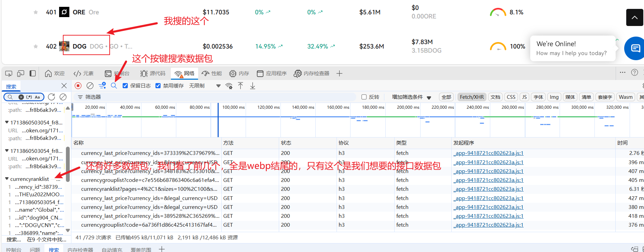This screenshot has height=252, width=644.
Task: Uncheck the preserve log checkbox
Action: coord(125,86)
